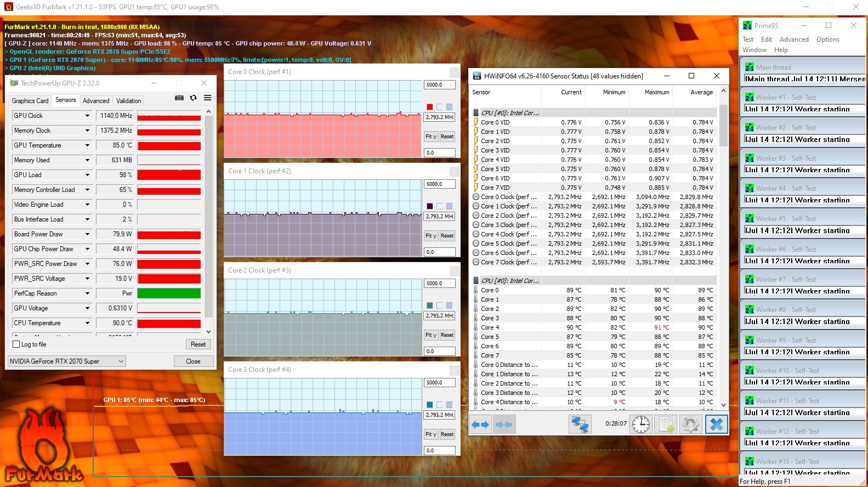Click HWiNFO collapse columns arrows icon
This screenshot has height=487, width=868.
point(504,424)
